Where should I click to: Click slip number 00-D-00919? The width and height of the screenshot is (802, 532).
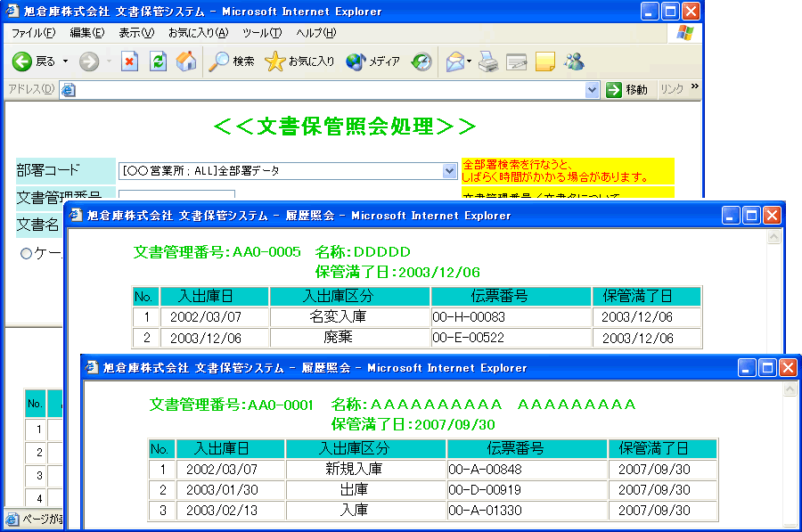485,489
